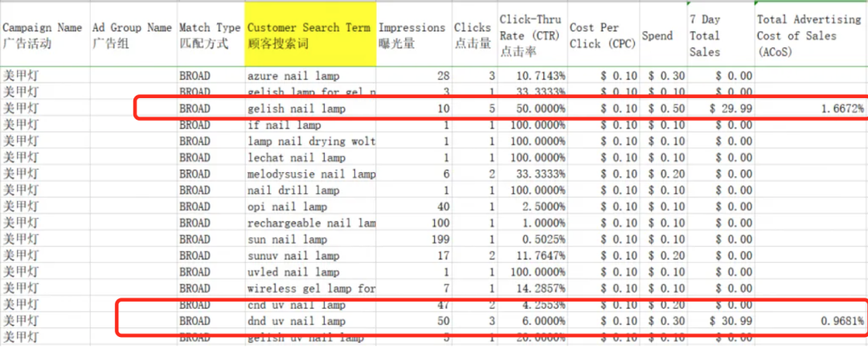The width and height of the screenshot is (868, 349).
Task: Select the Total Advertising Cost of Sales header
Action: [x=811, y=35]
